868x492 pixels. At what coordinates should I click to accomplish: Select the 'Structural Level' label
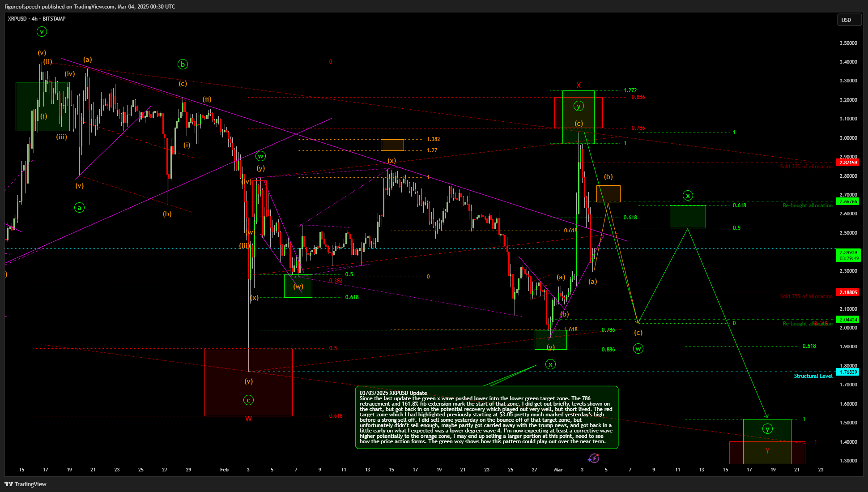[x=813, y=376]
